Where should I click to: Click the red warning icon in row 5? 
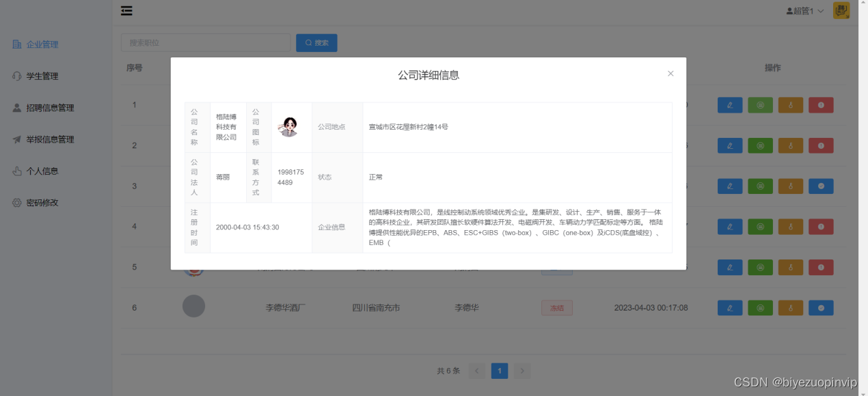pyautogui.click(x=821, y=267)
